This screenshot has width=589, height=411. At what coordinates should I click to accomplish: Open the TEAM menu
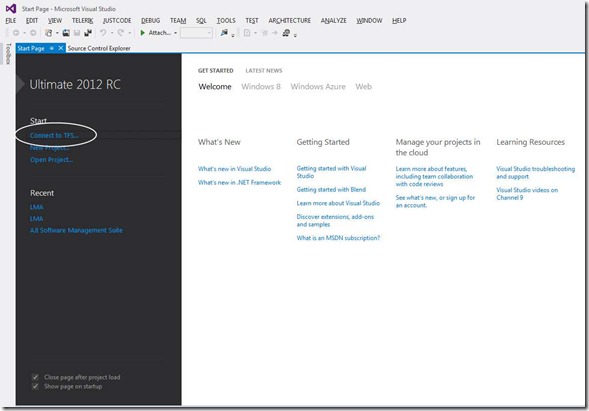tap(178, 21)
